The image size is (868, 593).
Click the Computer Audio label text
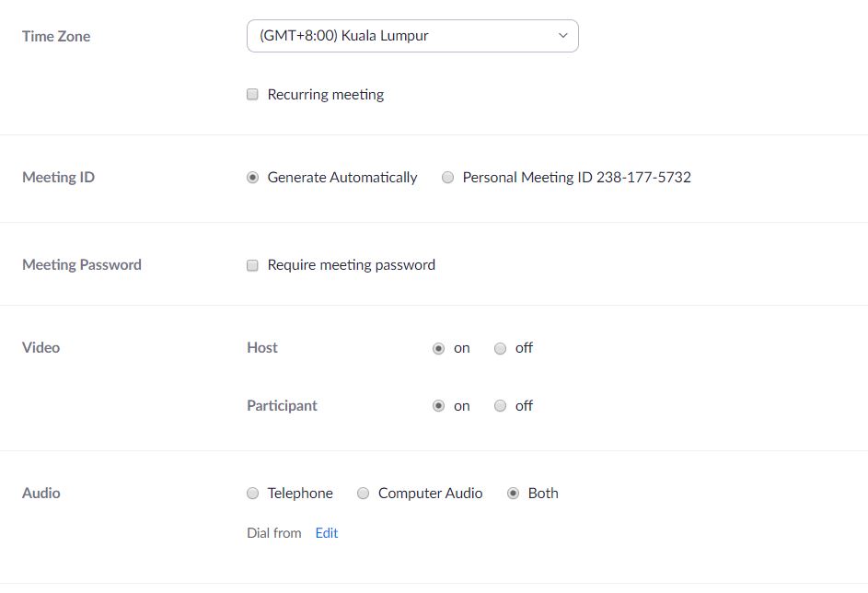[430, 494]
